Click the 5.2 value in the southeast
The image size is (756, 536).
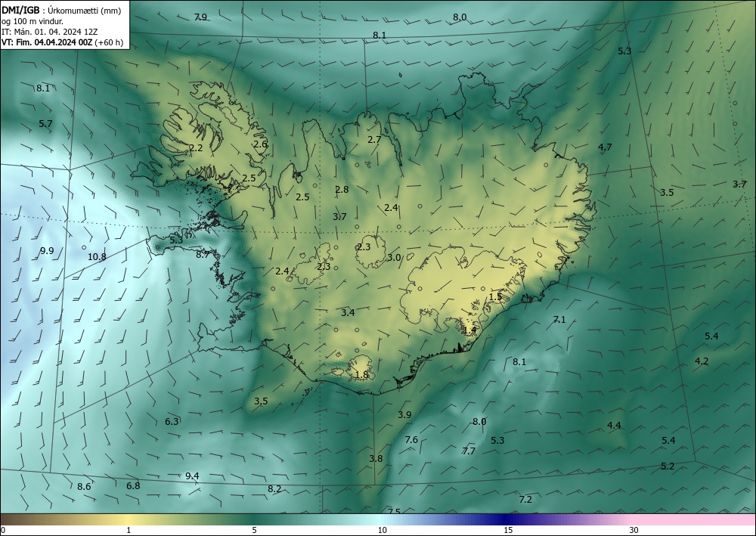[x=668, y=466]
